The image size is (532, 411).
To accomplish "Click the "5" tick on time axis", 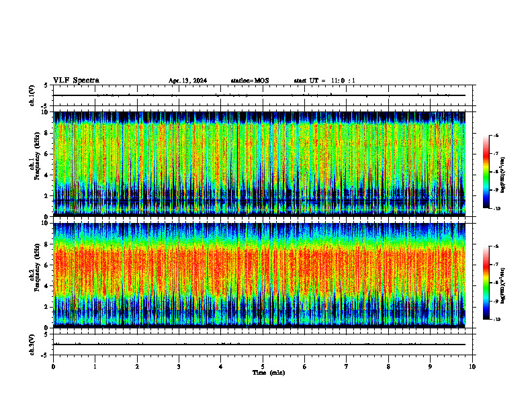I will tap(263, 367).
